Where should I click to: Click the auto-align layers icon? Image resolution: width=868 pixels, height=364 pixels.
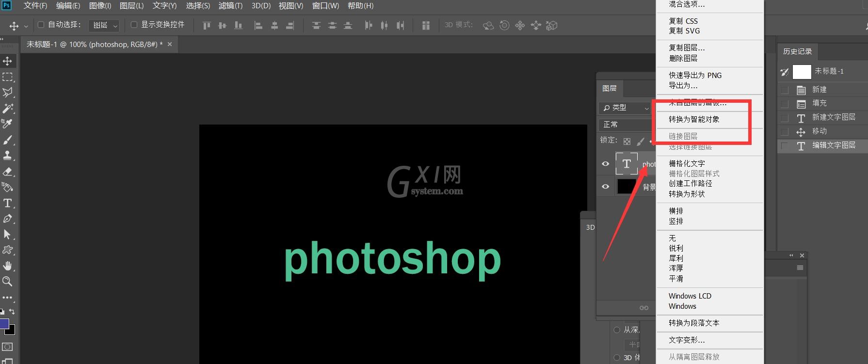[426, 25]
